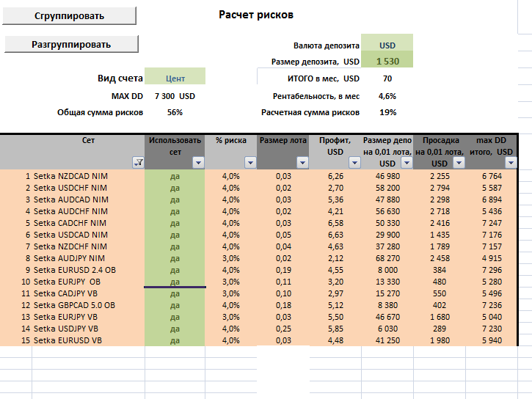Select row Setka USDJPY VB name

(66, 329)
